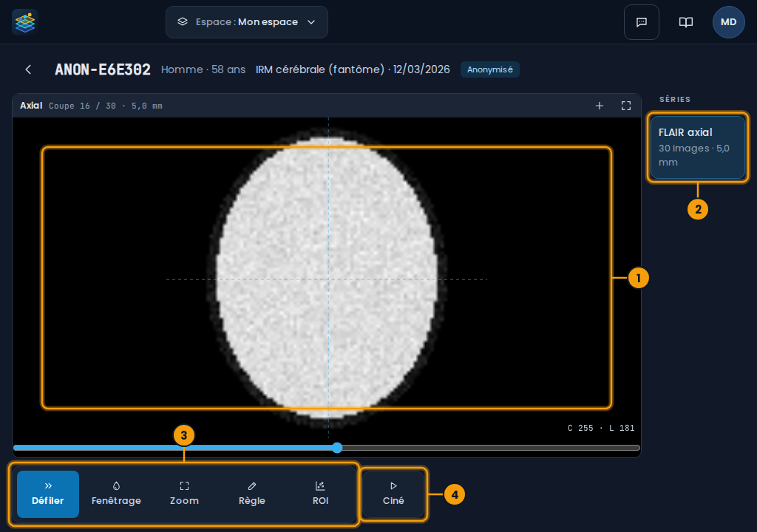
Task: Select the FLAIR axial series card
Action: tap(698, 147)
